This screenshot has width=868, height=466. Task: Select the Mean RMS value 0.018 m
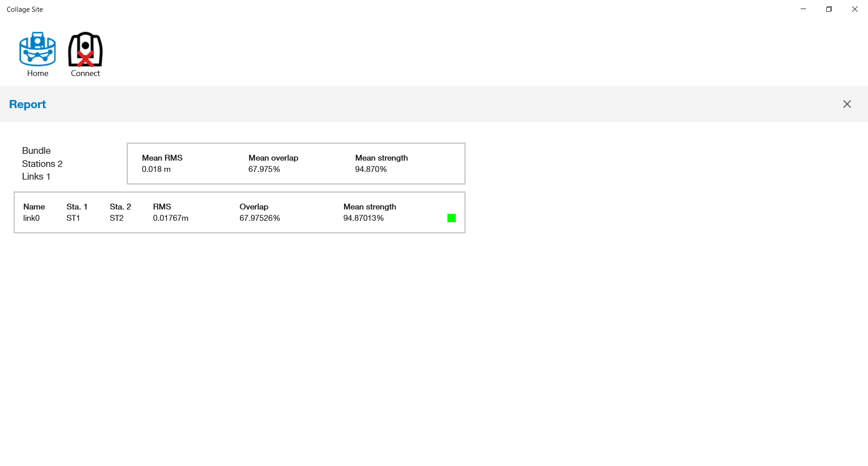coord(156,169)
